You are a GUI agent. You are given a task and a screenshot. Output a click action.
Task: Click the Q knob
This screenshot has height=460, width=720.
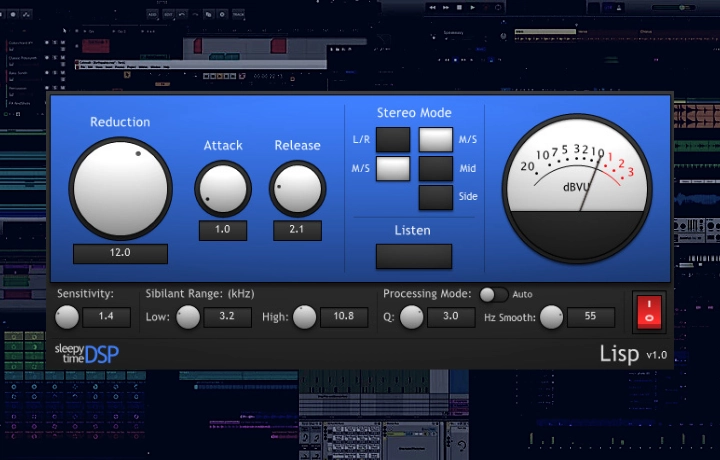click(x=411, y=317)
